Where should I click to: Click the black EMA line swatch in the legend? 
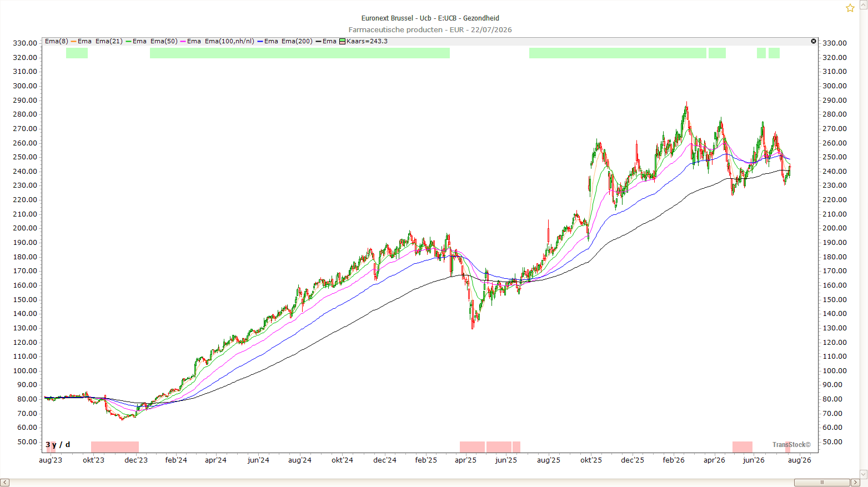coord(318,41)
